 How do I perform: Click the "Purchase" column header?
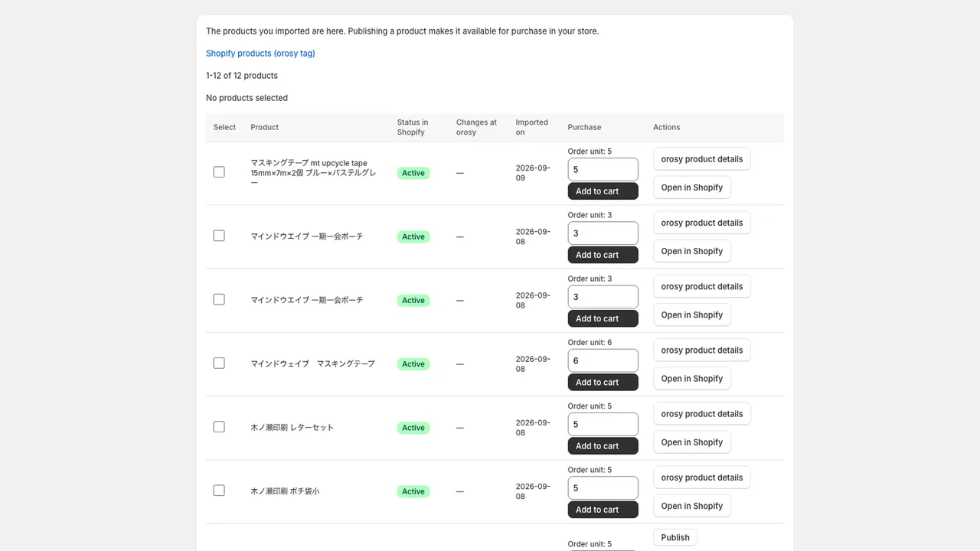[584, 127]
